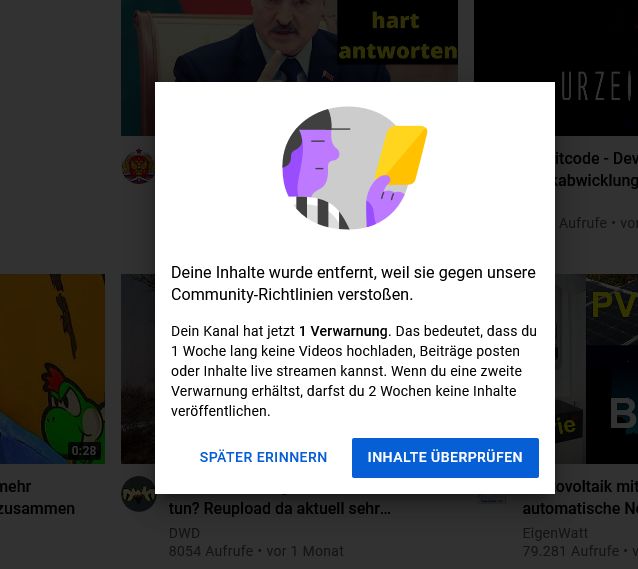The image size is (638, 569).
Task: Open the 'automatische' photovoltaik video title
Action: (x=580, y=497)
